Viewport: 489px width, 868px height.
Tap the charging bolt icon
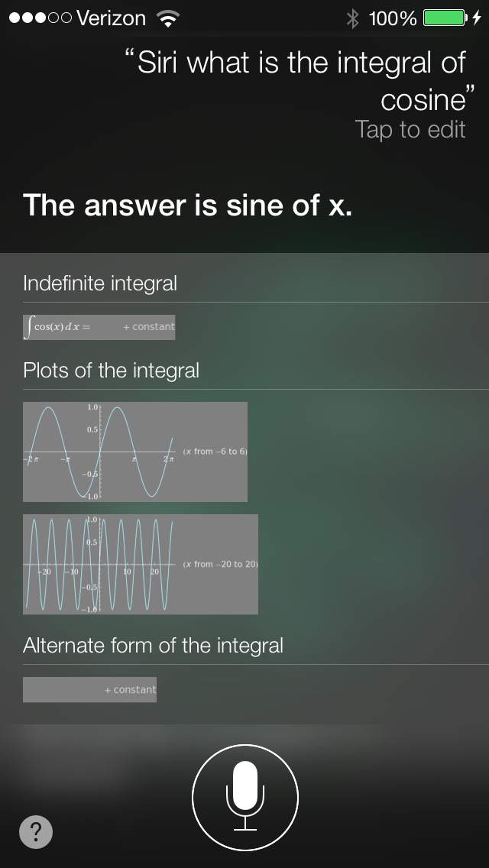476,18
